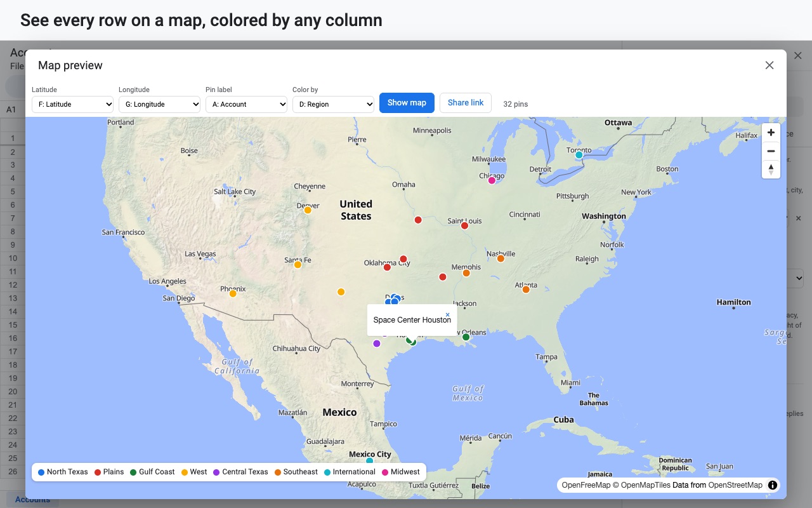
Task: Zoom in on the map
Action: [x=771, y=133]
